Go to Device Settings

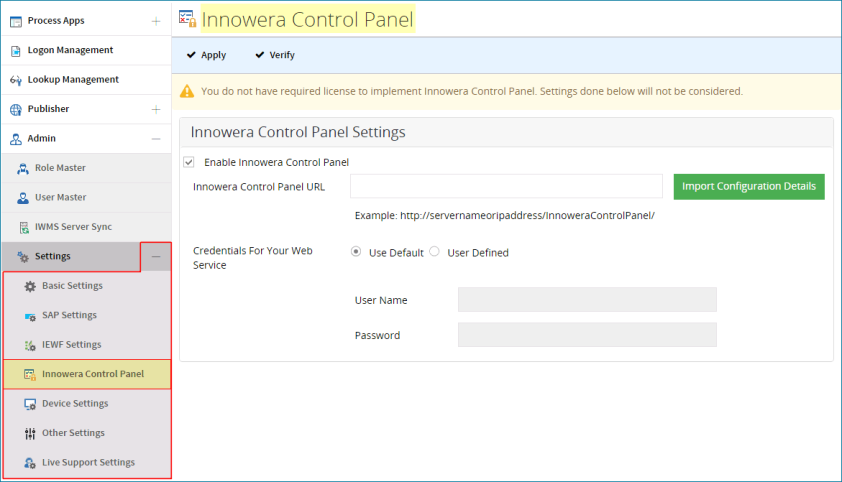coord(88,404)
